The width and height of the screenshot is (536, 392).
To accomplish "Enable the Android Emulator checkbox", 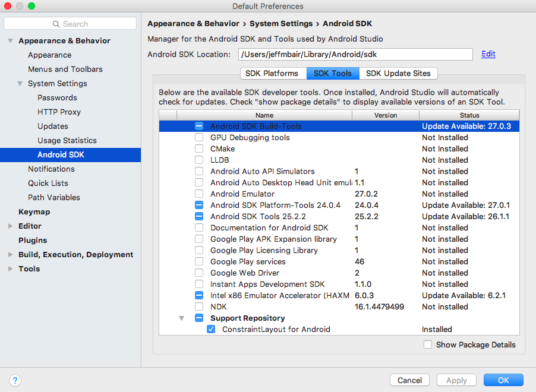I will pyautogui.click(x=199, y=194).
